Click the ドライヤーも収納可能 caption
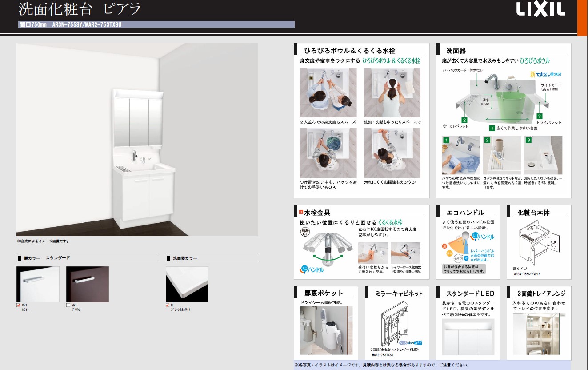The height and width of the screenshot is (370, 588). (322, 302)
